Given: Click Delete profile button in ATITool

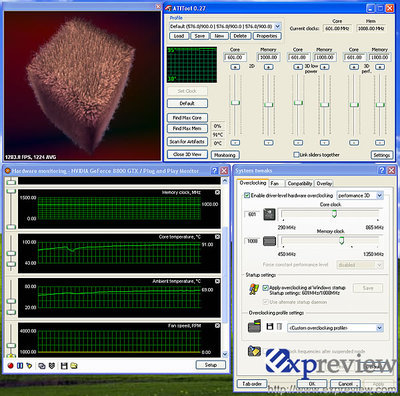Looking at the screenshot, I should pos(240,36).
